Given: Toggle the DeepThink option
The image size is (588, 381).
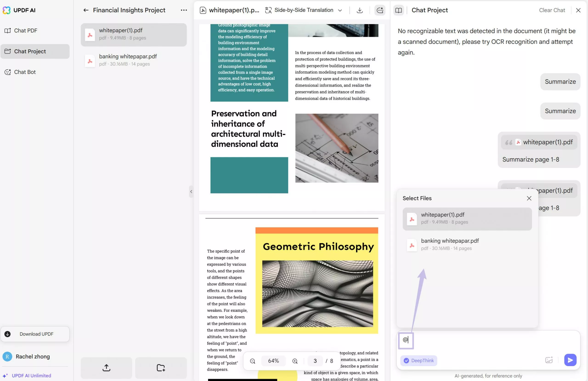Looking at the screenshot, I should tap(418, 361).
